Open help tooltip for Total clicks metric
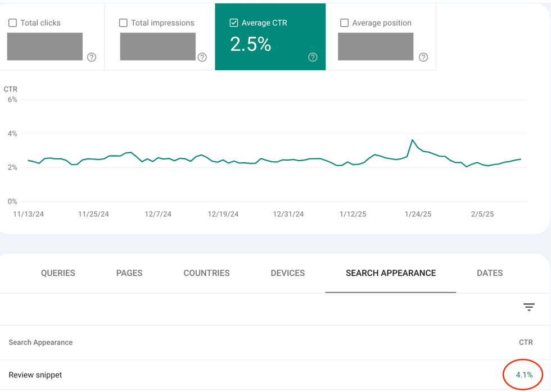This screenshot has width=551, height=392. tap(91, 57)
